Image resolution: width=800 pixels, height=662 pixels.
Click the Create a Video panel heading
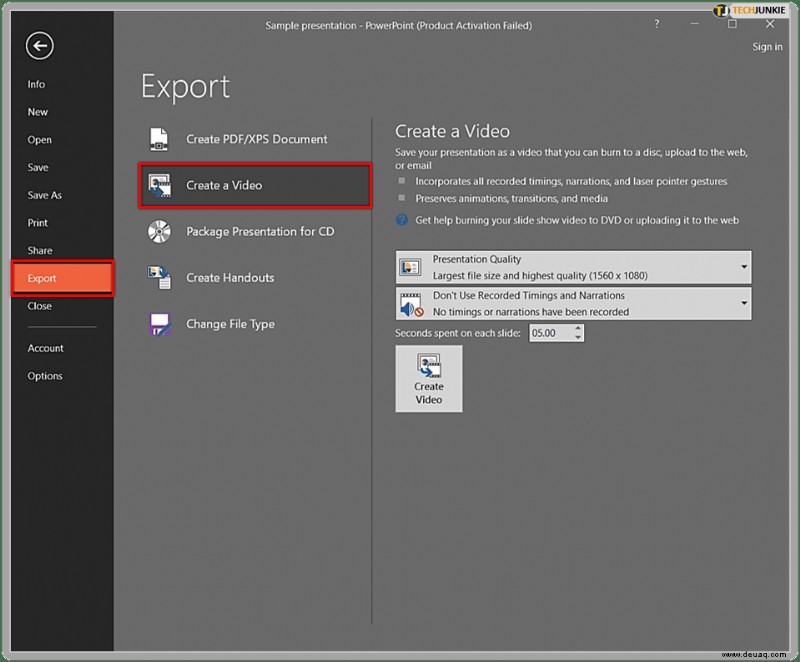pyautogui.click(x=452, y=132)
